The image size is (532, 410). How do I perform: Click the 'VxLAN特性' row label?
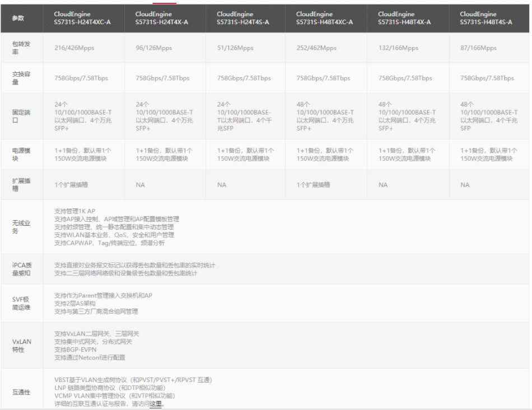22,346
